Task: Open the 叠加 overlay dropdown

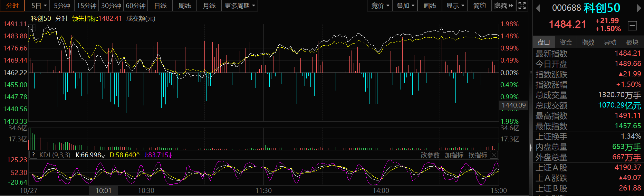Action: (x=405, y=6)
